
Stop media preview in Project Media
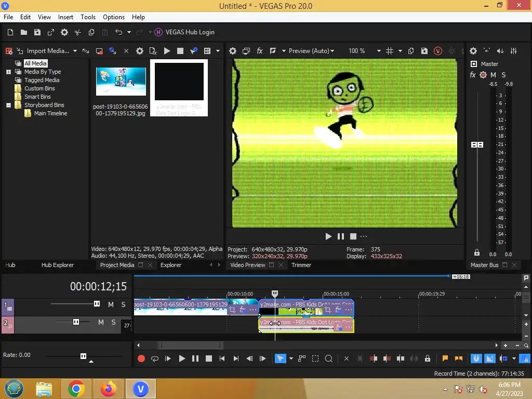coord(180,51)
